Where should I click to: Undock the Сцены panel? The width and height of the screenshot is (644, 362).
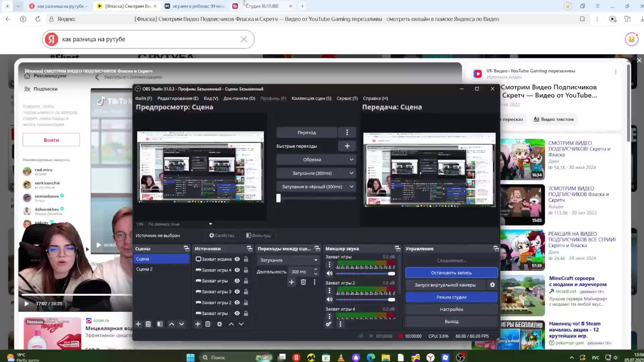point(186,249)
